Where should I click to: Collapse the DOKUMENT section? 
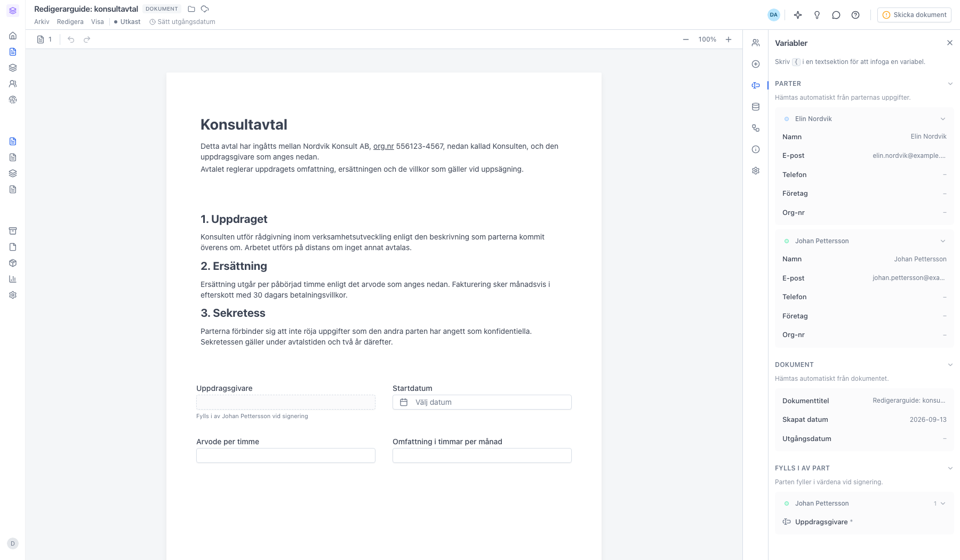(x=950, y=365)
